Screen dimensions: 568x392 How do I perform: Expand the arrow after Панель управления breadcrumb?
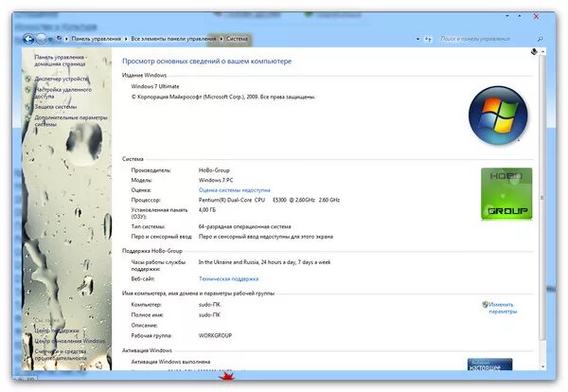(126, 39)
